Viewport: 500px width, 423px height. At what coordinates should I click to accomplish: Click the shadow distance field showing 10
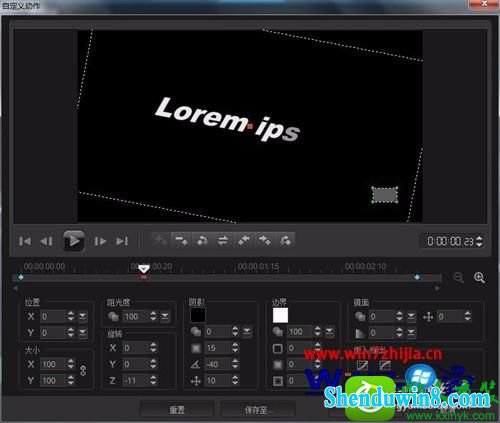click(218, 380)
